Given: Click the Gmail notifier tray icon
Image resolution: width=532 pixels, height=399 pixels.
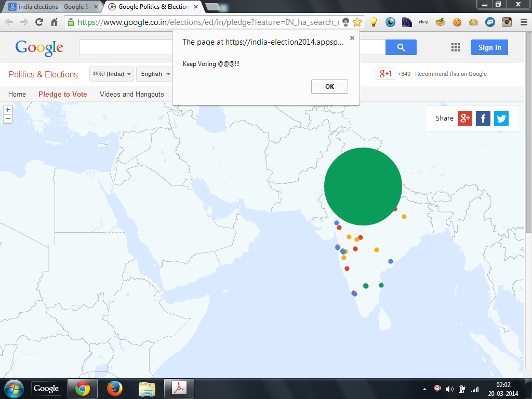Looking at the screenshot, I should 437,389.
